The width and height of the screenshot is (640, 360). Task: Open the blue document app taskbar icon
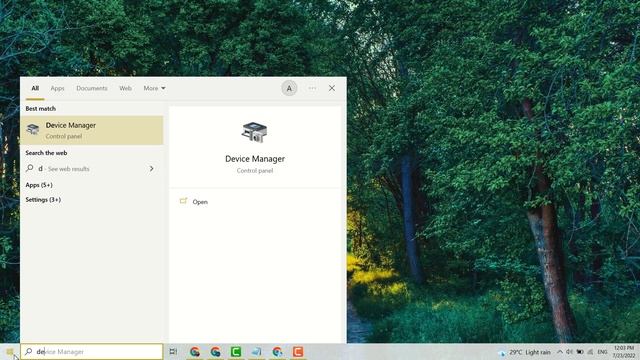pos(257,351)
